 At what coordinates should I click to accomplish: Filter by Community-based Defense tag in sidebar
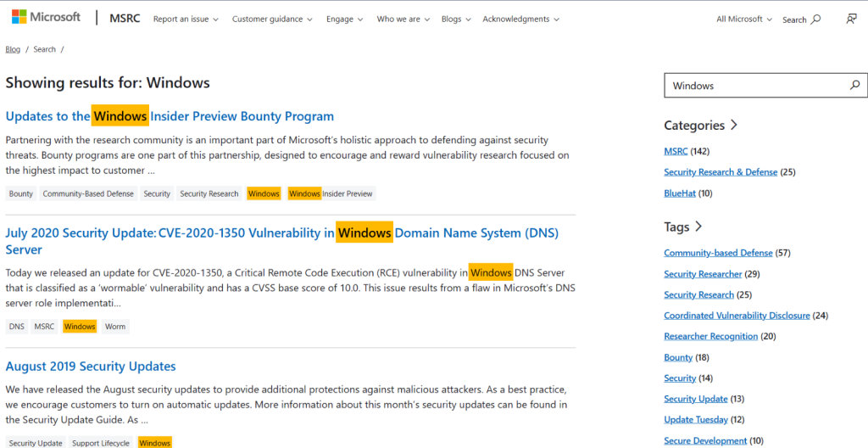click(x=718, y=253)
